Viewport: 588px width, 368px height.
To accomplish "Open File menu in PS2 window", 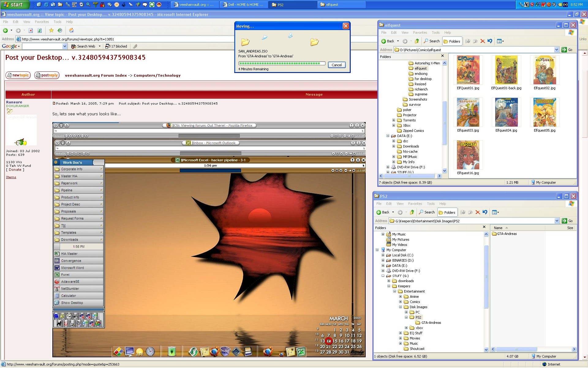I will tap(379, 204).
